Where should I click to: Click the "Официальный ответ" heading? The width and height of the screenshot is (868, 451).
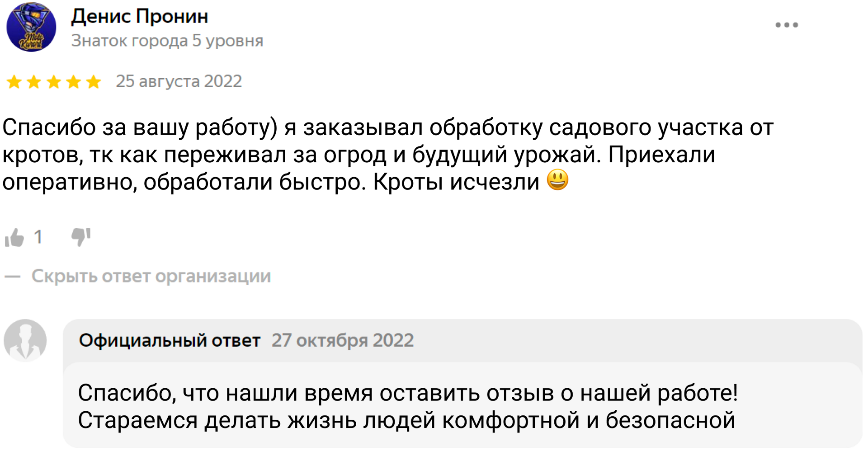click(x=170, y=340)
